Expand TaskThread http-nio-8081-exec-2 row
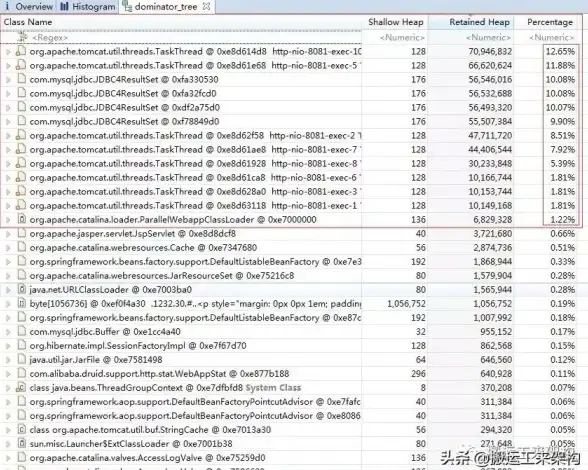This screenshot has width=588, height=470. (8, 136)
